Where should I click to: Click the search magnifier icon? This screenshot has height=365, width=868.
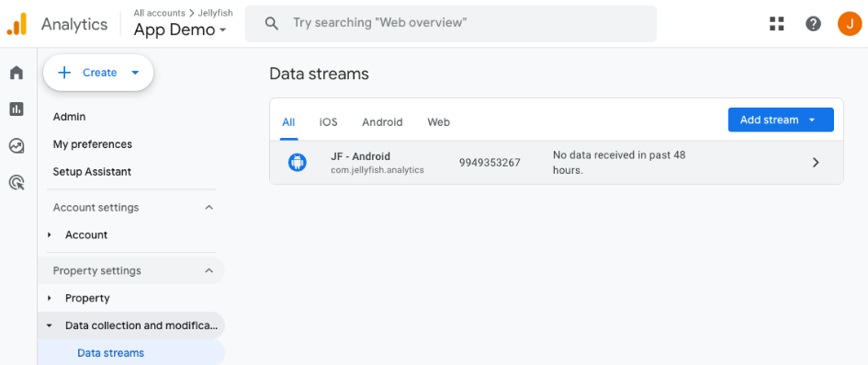(271, 23)
